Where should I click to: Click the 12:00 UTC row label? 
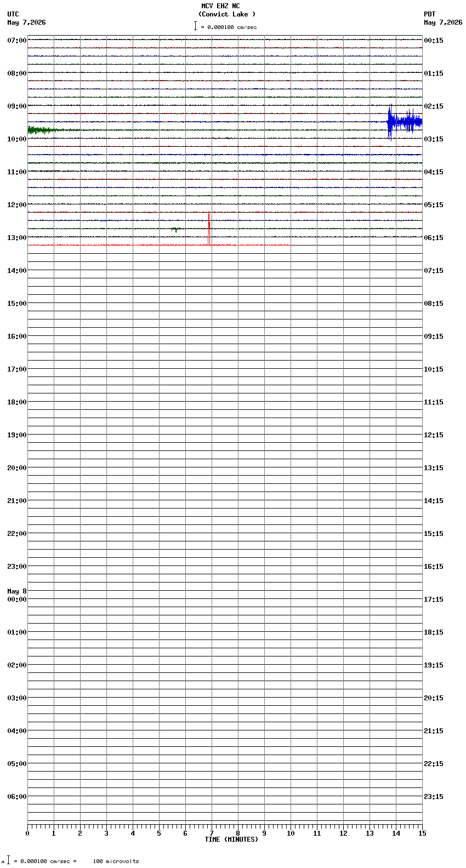coord(17,205)
